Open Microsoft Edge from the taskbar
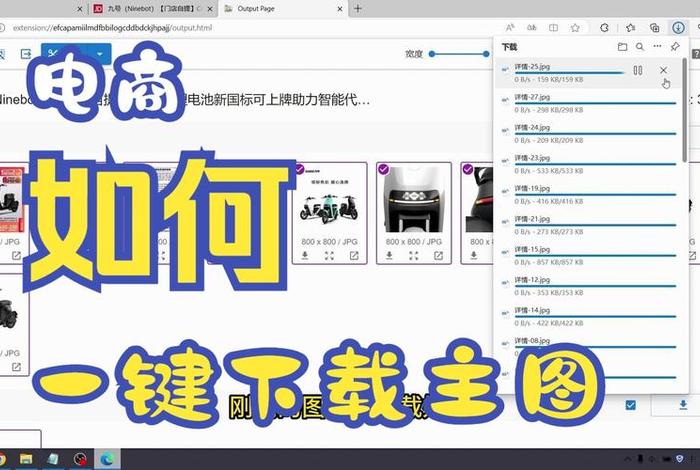The width and height of the screenshot is (700, 470). (107, 459)
